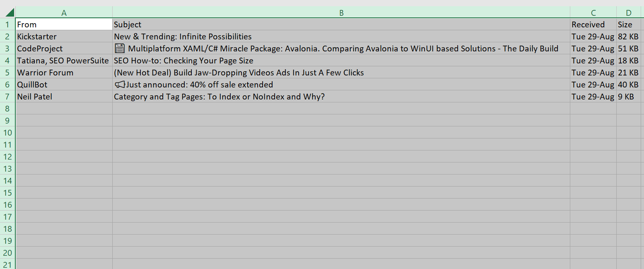This screenshot has height=269, width=644.
Task: Select the Warrior Forum cell
Action: [x=64, y=73]
